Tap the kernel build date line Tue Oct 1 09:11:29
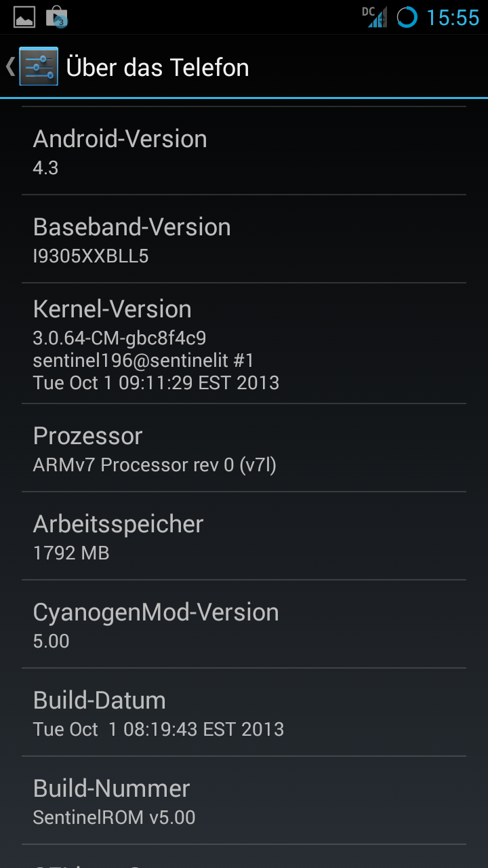This screenshot has height=868, width=488. [x=156, y=383]
